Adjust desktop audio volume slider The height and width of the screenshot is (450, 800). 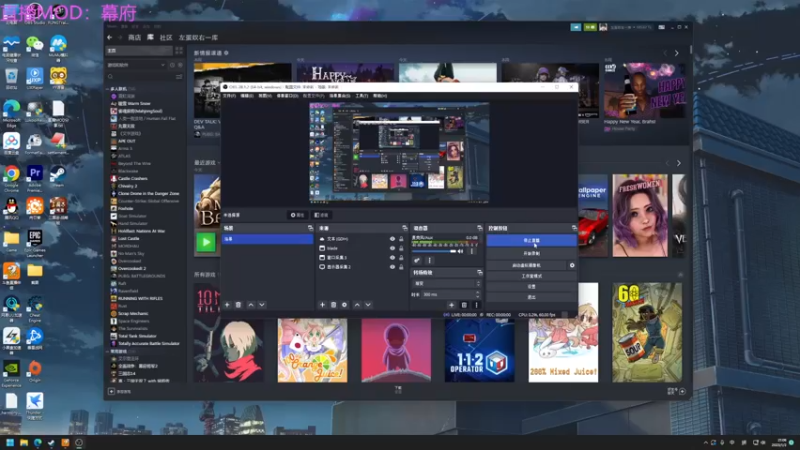tap(434, 251)
